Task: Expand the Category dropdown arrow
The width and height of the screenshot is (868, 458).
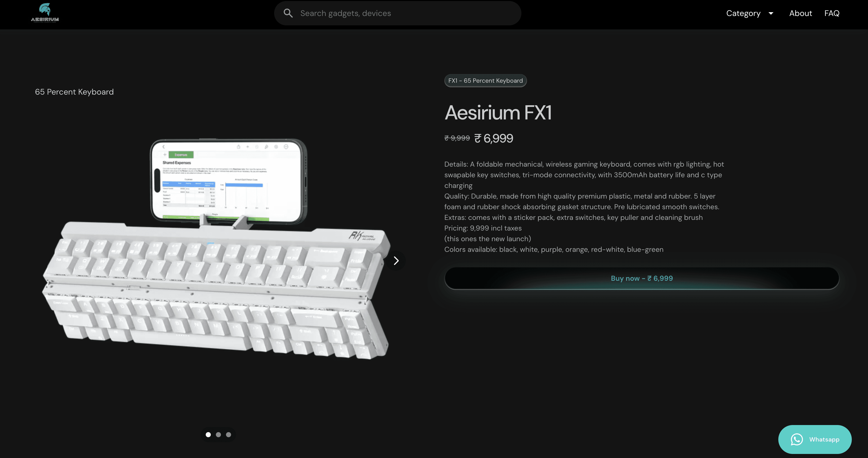Action: point(771,13)
